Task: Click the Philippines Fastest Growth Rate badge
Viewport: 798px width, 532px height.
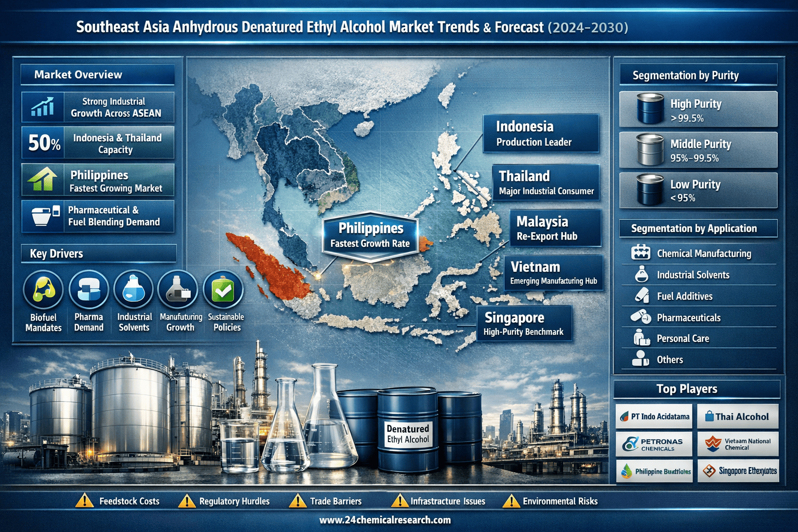Action: coord(370,235)
